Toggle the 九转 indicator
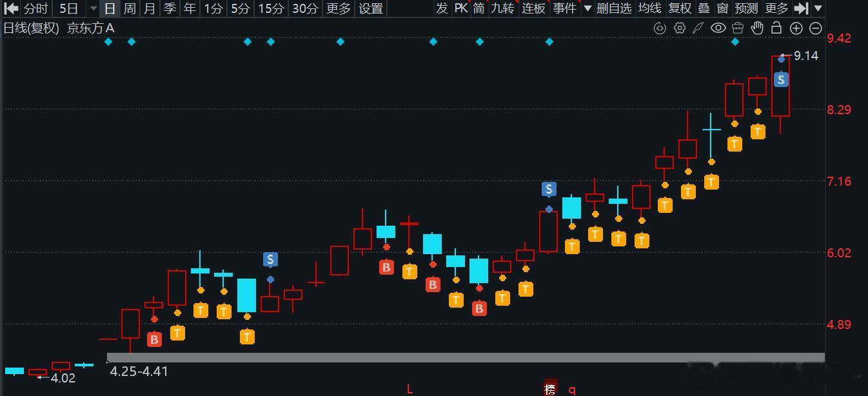Screen dimensions: 868x396 point(503,8)
